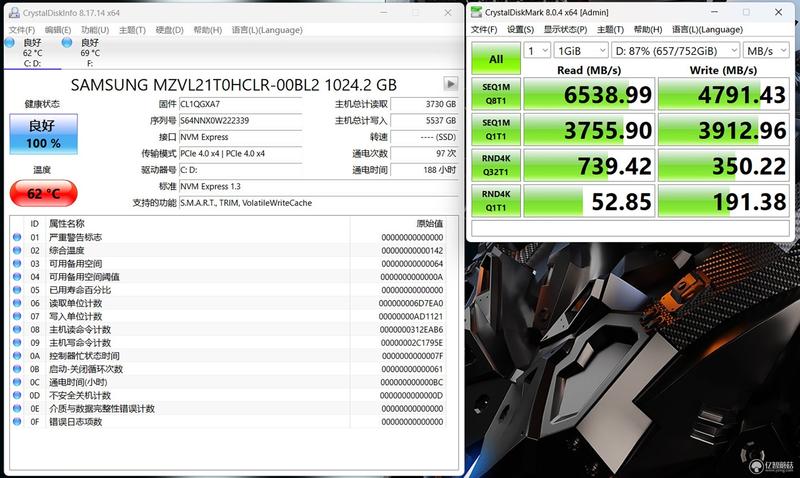Open 硬盘(D) menu in CrystalDiskInfo
This screenshot has height=478, width=800.
coord(169,30)
